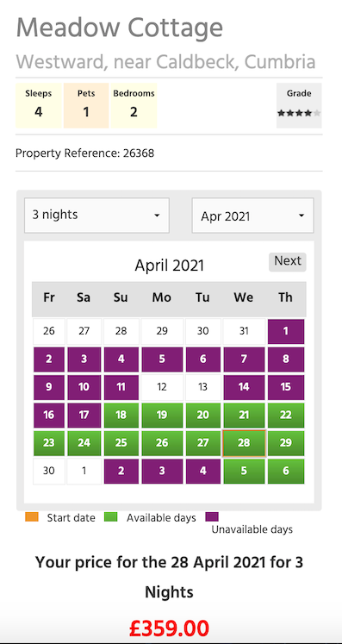Choose May 5 available day
342x644 pixels.
[x=244, y=471]
